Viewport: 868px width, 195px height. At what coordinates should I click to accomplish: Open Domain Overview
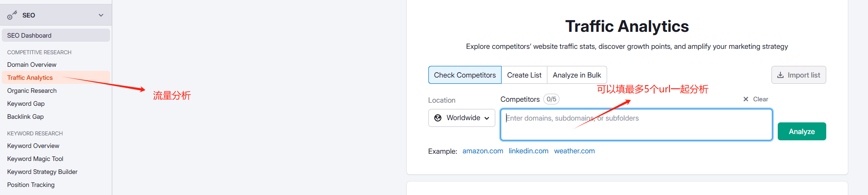32,65
